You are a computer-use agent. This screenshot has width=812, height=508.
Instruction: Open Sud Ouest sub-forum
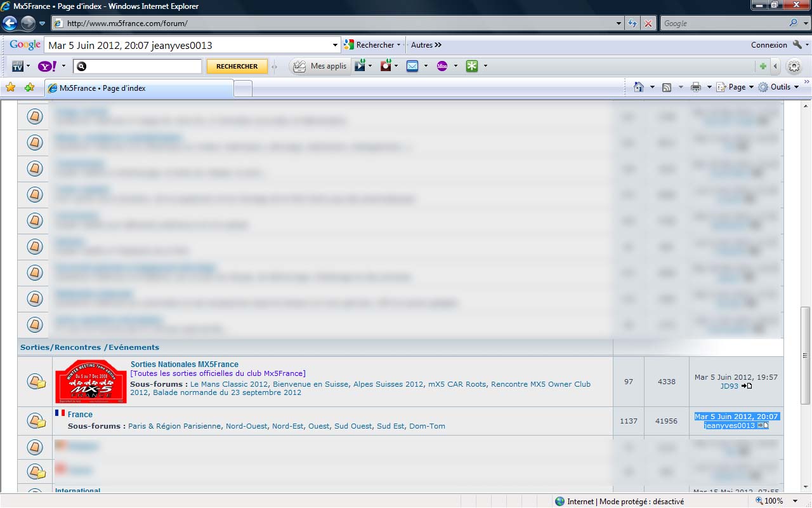[x=353, y=426]
